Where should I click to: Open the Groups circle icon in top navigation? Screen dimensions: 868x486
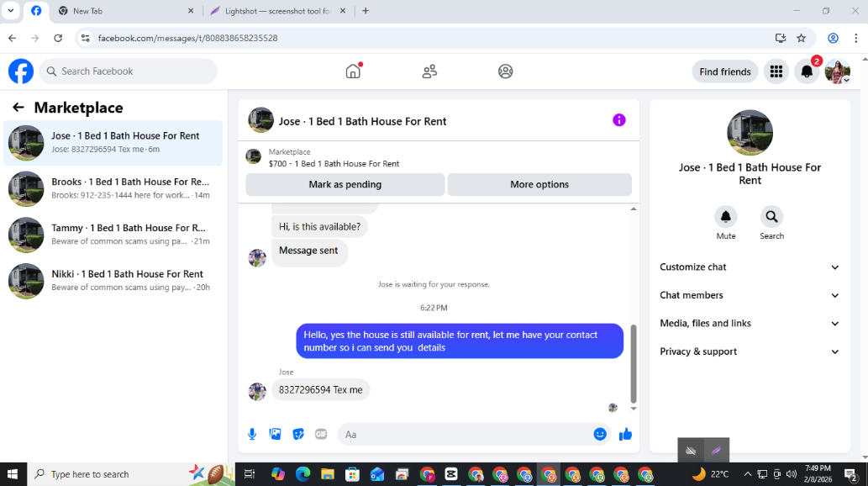[505, 71]
